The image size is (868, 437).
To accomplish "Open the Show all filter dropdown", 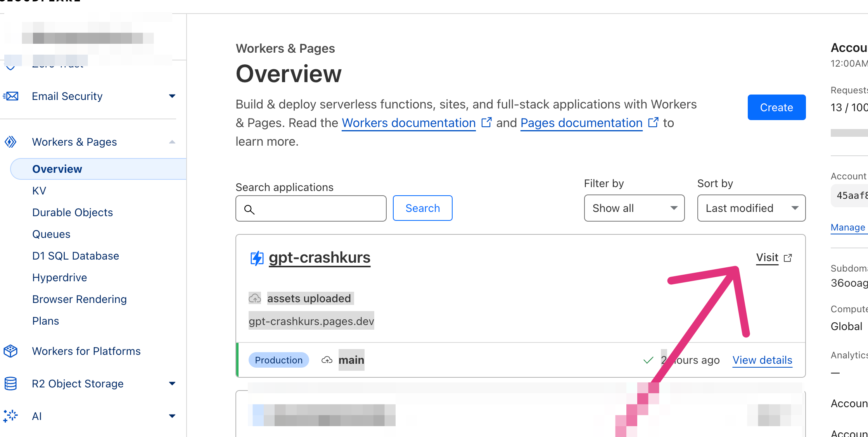I will pos(634,208).
